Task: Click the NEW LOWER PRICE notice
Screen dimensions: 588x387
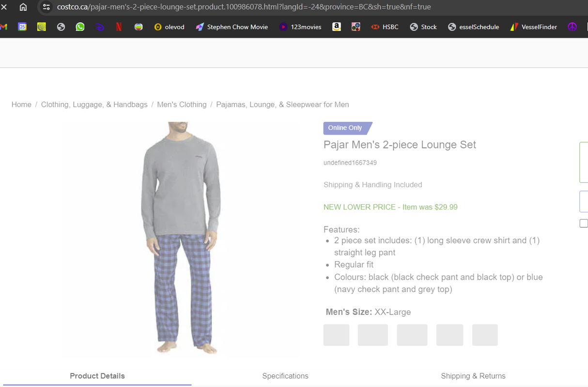Action: click(390, 207)
